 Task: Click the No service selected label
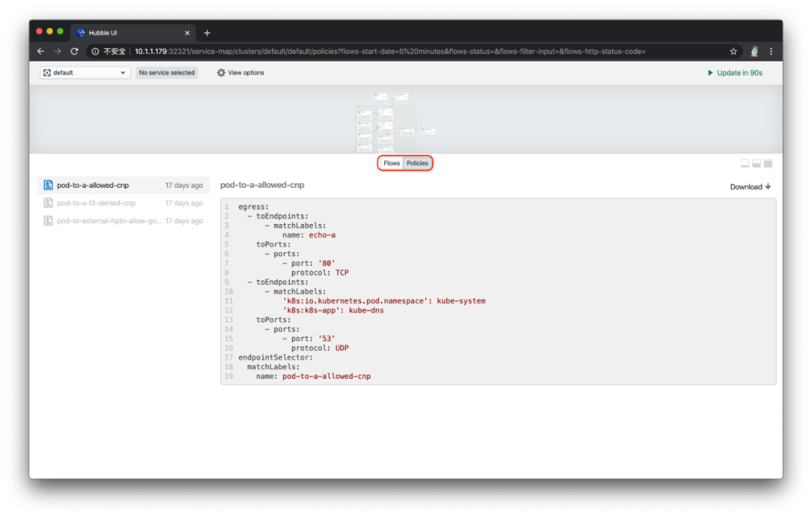point(167,73)
